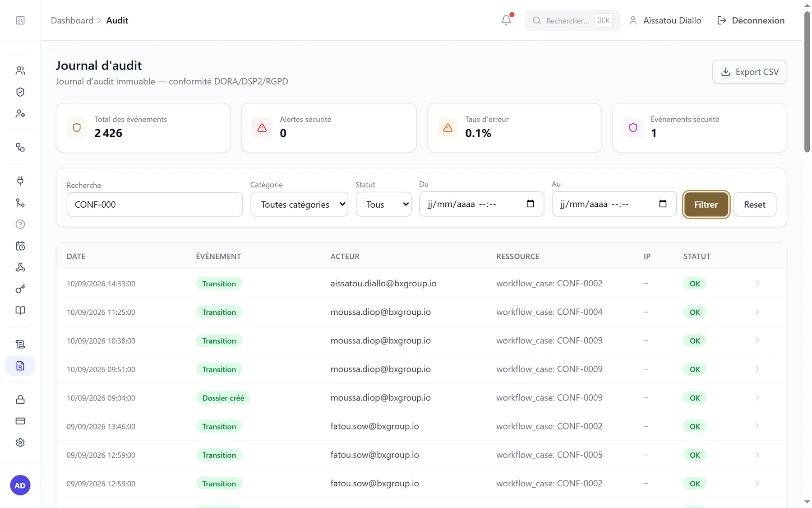
Task: Select the highlighted audit file-search sidebar icon
Action: (x=20, y=366)
